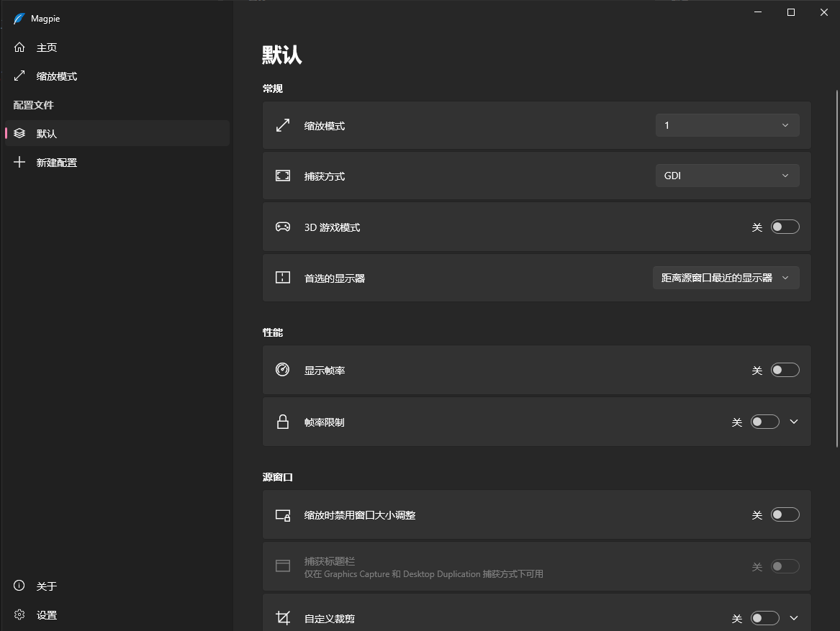This screenshot has width=840, height=631.
Task: Click the 源窗口 section header
Action: [278, 477]
